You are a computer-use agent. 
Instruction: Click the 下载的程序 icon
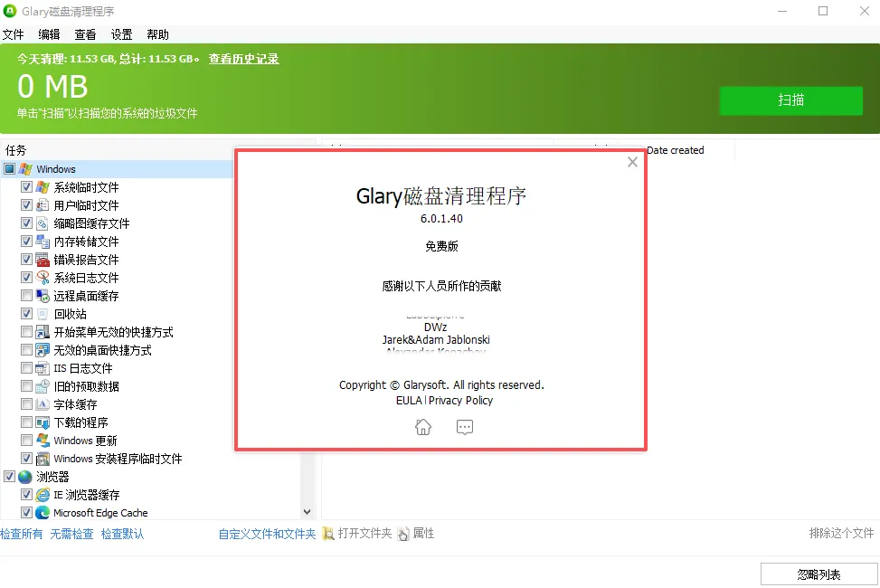click(x=43, y=422)
